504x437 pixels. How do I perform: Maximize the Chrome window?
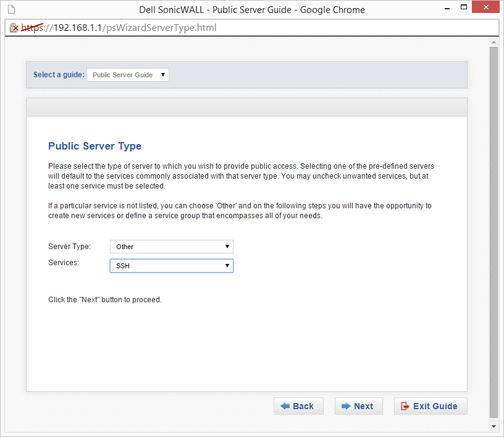click(x=464, y=7)
